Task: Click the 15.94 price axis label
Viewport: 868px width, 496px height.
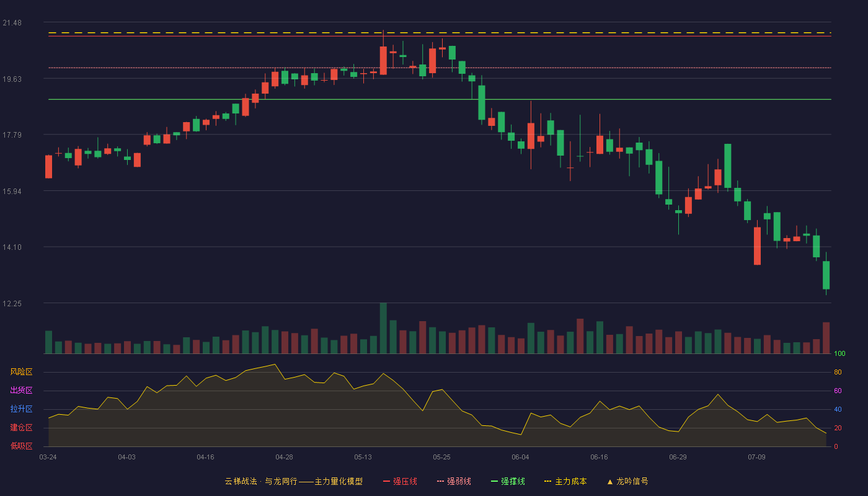Action: (x=12, y=191)
